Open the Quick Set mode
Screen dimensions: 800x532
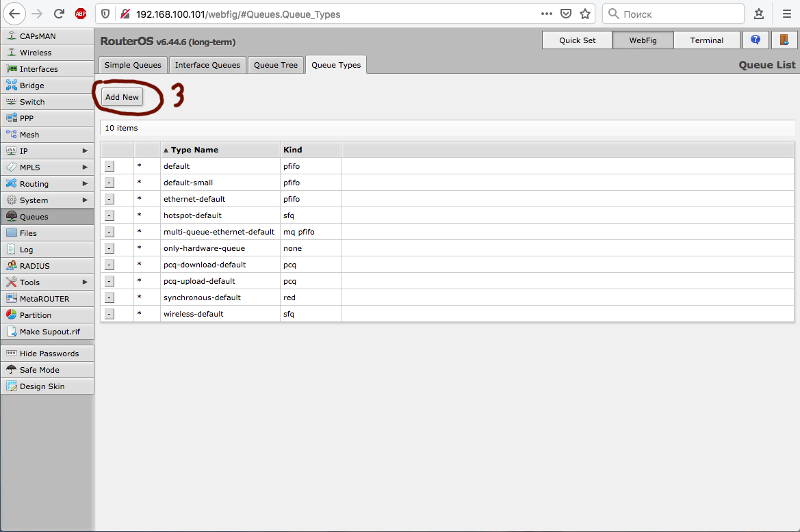click(x=577, y=40)
